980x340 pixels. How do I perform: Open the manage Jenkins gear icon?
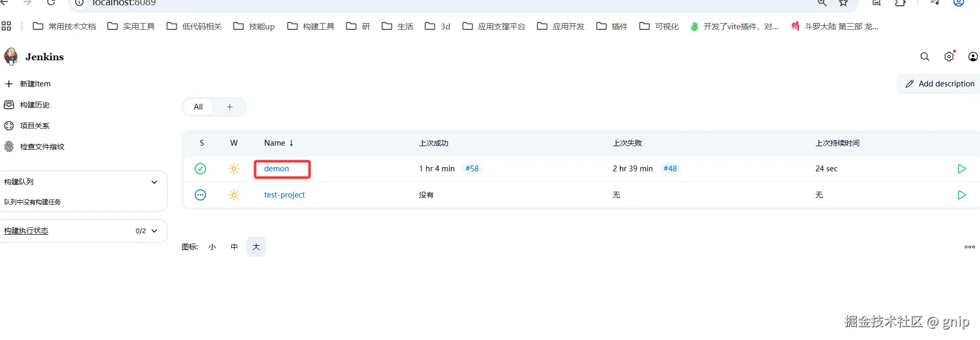click(x=949, y=57)
